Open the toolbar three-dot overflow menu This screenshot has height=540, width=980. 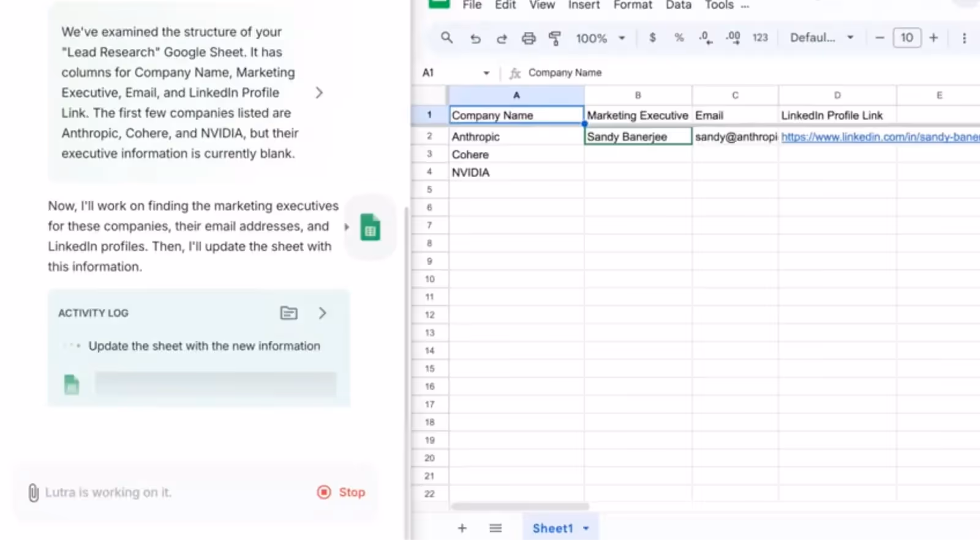[x=964, y=38]
